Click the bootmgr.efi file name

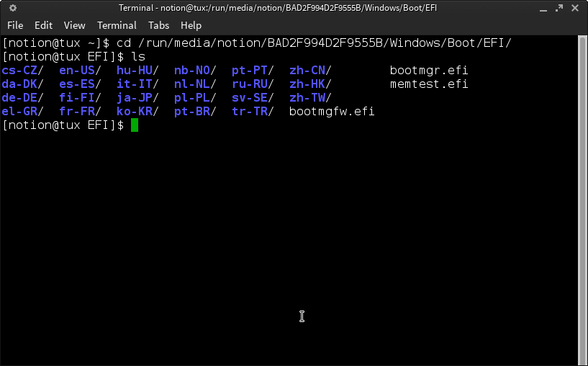click(x=429, y=70)
